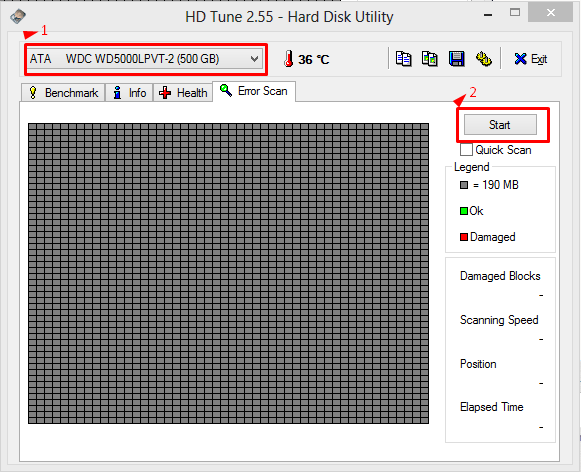Open the Info tab

(x=129, y=93)
